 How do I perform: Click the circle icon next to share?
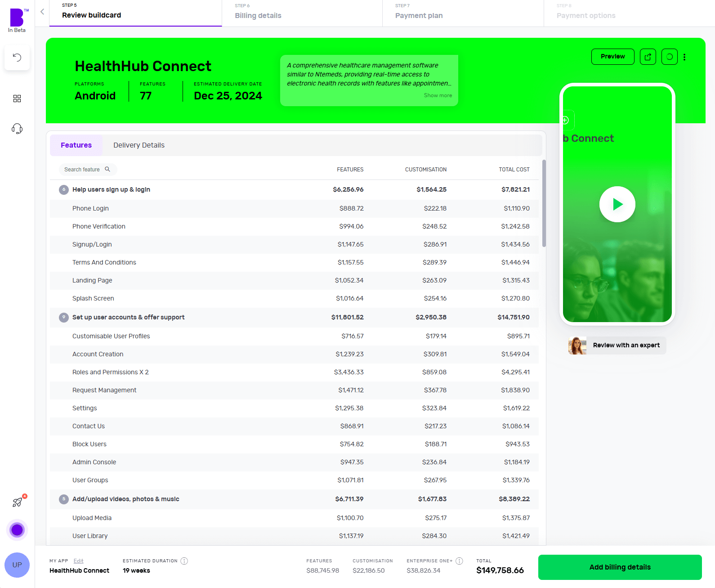(x=670, y=57)
